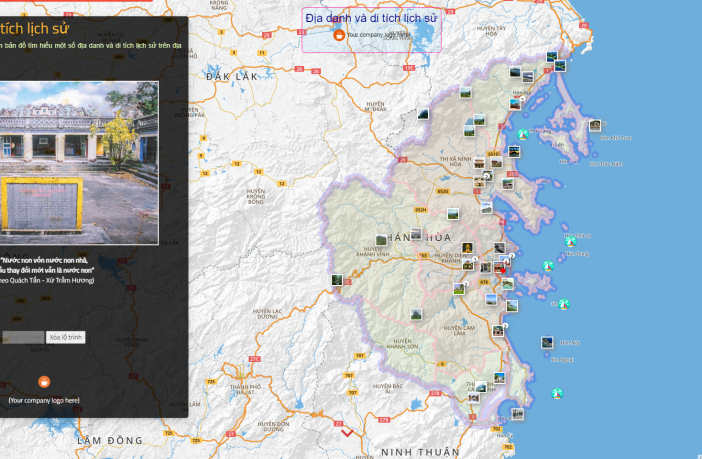Open the photo marker overlapping the KHÁNH HÒA label
Viewport: 702px width, 459px height.
click(x=416, y=234)
